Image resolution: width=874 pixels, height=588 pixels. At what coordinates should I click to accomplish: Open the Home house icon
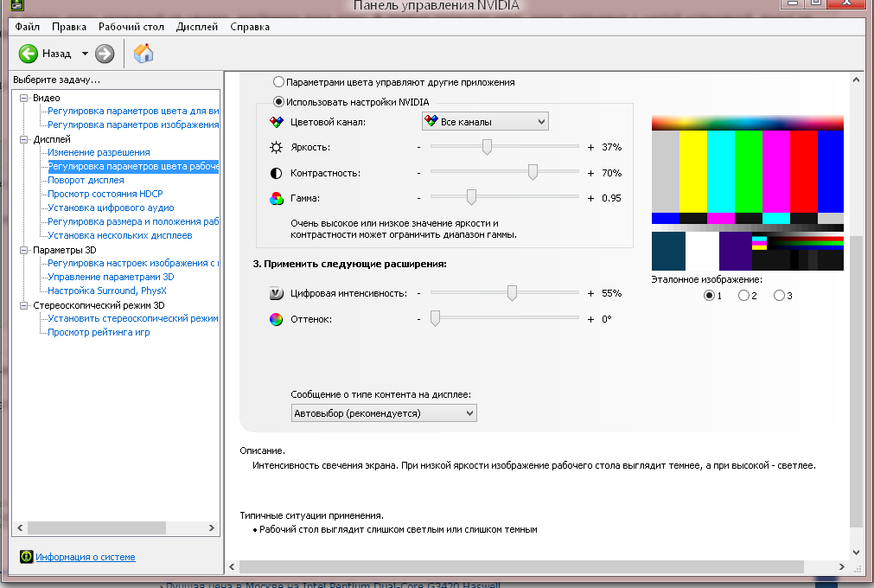144,54
